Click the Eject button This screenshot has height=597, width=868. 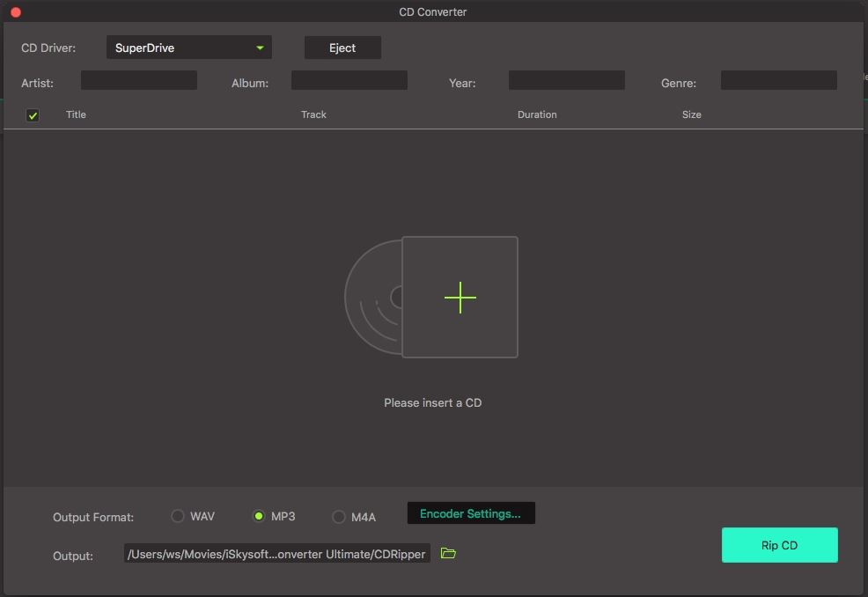coord(342,48)
